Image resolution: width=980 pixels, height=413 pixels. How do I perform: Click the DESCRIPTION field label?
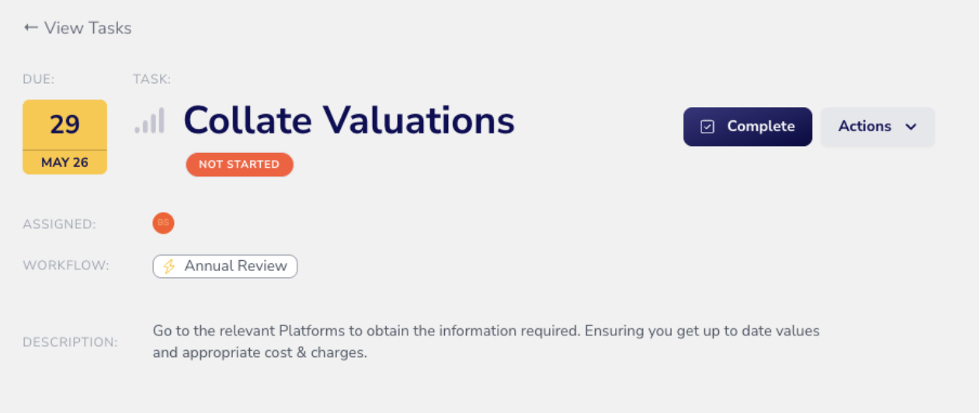click(71, 342)
